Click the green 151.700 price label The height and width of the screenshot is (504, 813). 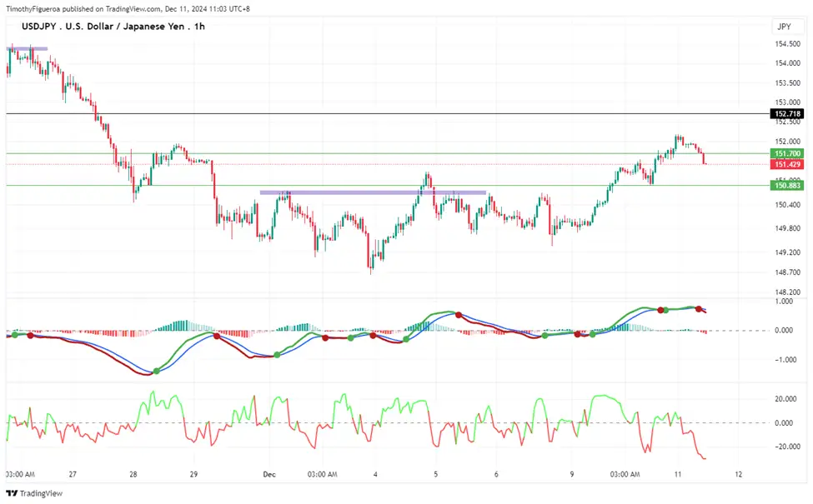tap(788, 154)
